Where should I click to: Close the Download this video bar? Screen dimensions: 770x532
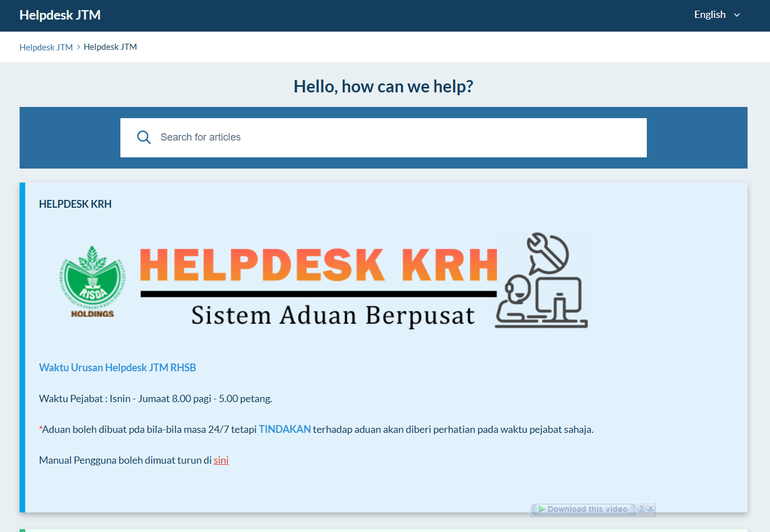[650, 508]
